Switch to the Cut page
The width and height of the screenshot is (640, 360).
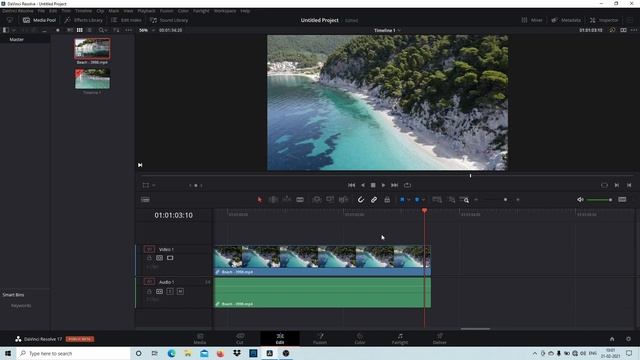[240, 339]
